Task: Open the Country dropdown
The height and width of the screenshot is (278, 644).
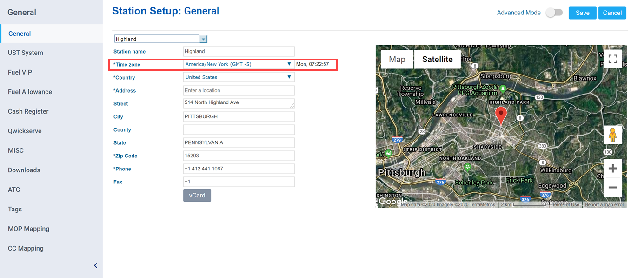Action: pyautogui.click(x=289, y=77)
